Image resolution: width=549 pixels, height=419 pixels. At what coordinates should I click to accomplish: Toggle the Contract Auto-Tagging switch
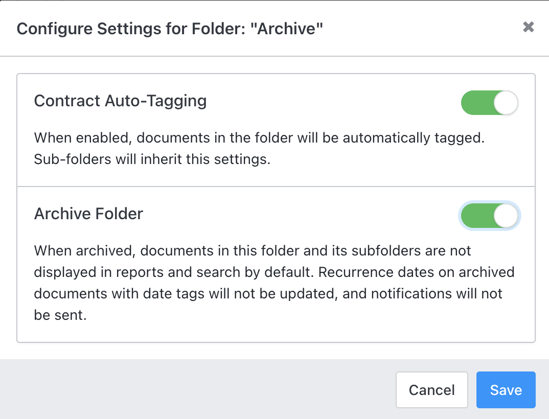[x=489, y=103]
